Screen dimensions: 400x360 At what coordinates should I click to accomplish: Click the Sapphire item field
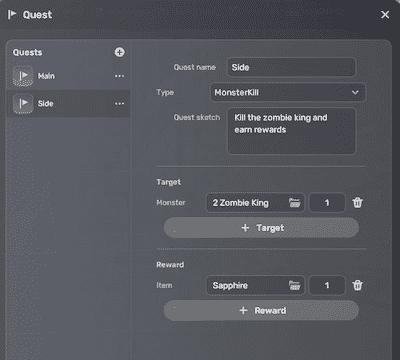(255, 285)
